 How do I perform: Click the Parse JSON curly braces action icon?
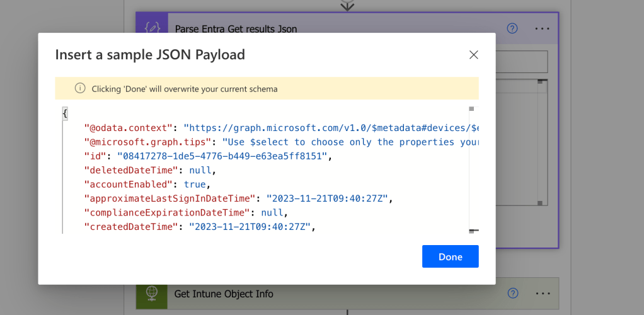(152, 28)
